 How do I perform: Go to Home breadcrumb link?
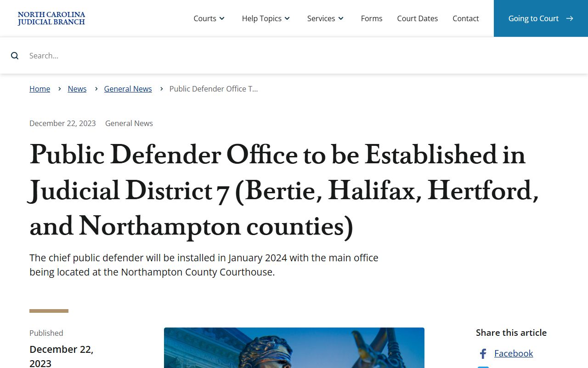40,89
